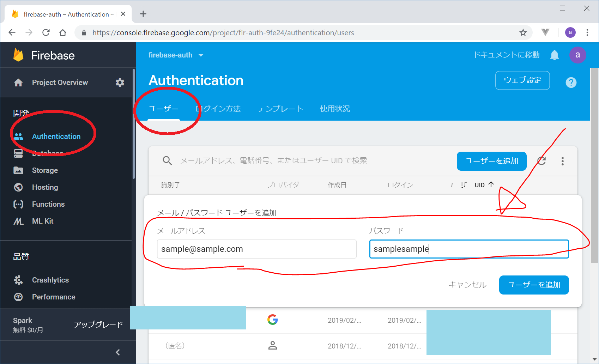
Task: Click キャンセル in add-user form
Action: point(467,285)
